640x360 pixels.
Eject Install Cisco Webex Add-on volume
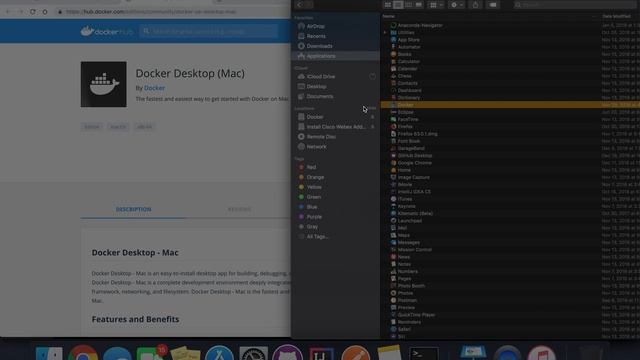(x=372, y=127)
